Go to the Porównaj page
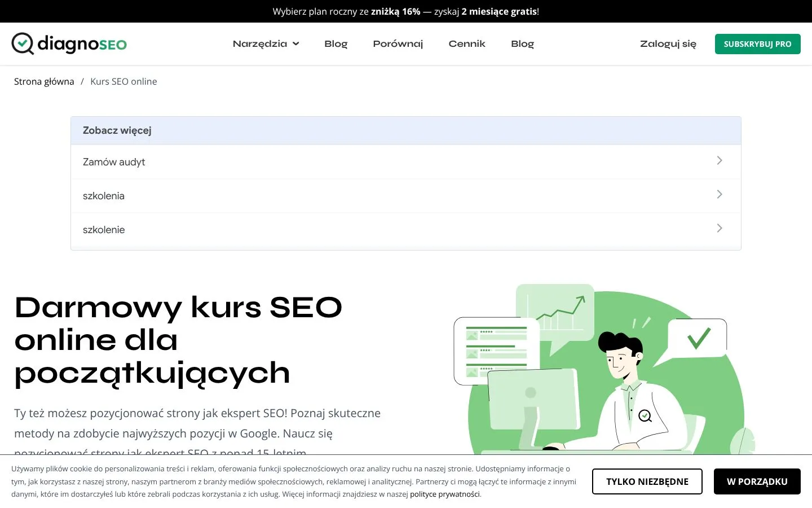This screenshot has height=508, width=812. pos(398,43)
